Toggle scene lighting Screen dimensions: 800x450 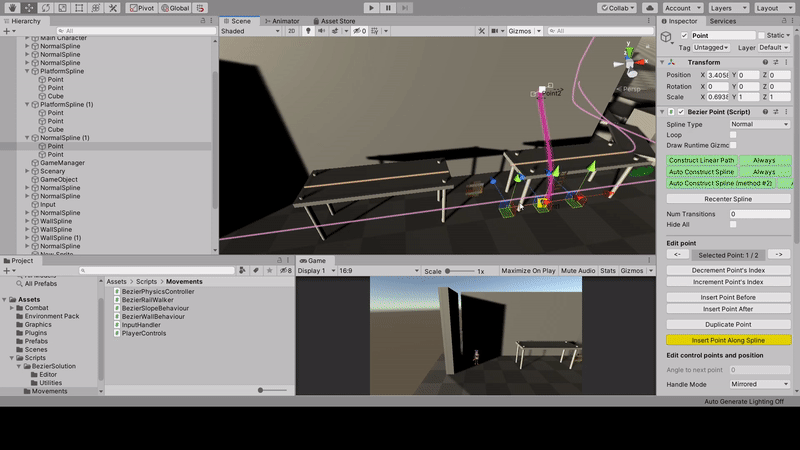308,31
